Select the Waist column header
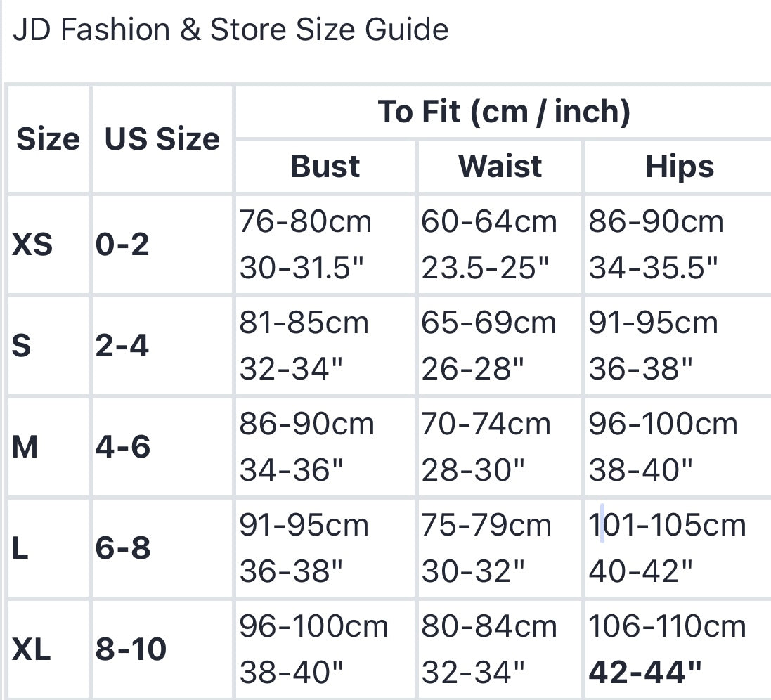Screen dimensions: 771x700 tap(500, 167)
